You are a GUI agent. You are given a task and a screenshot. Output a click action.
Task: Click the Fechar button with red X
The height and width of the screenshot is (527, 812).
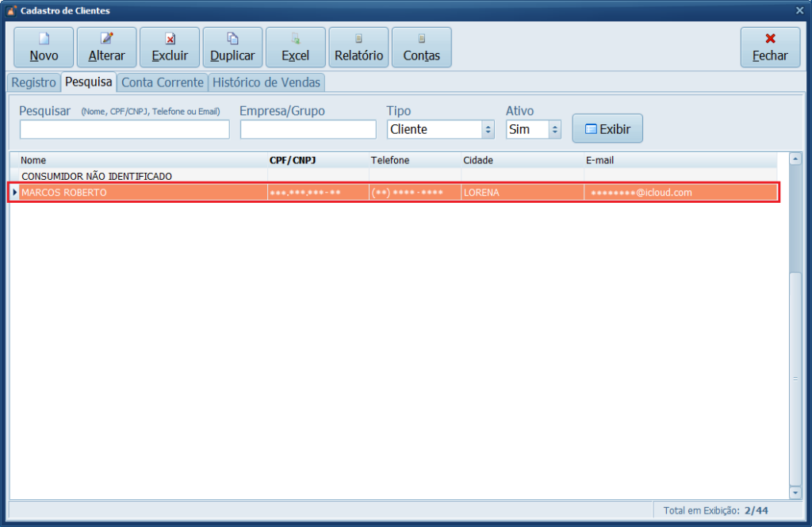770,48
